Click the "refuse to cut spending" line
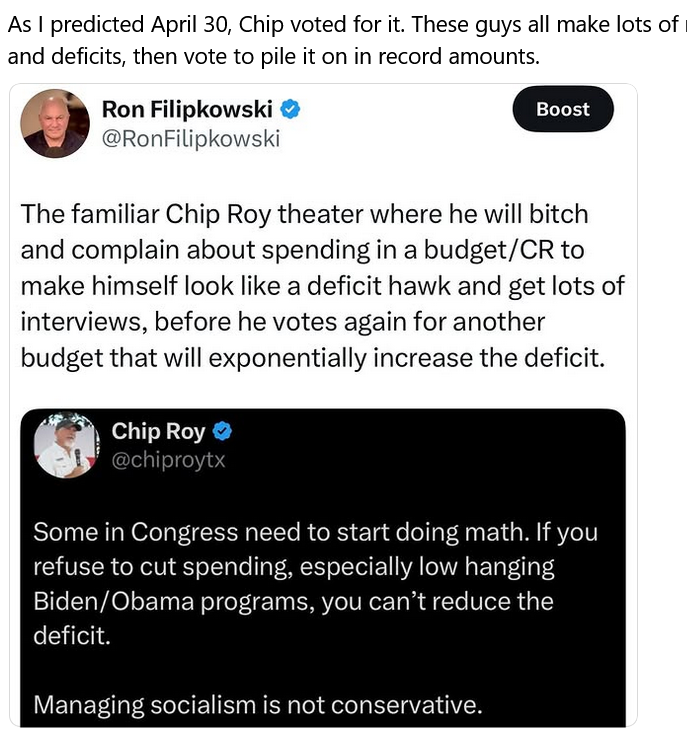The width and height of the screenshot is (687, 750). point(293,567)
